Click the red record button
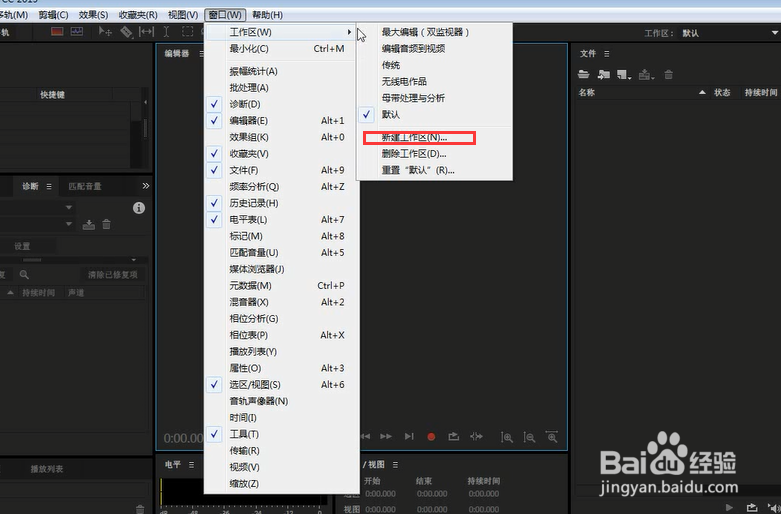Viewport: 781px width, 514px height. click(x=431, y=437)
